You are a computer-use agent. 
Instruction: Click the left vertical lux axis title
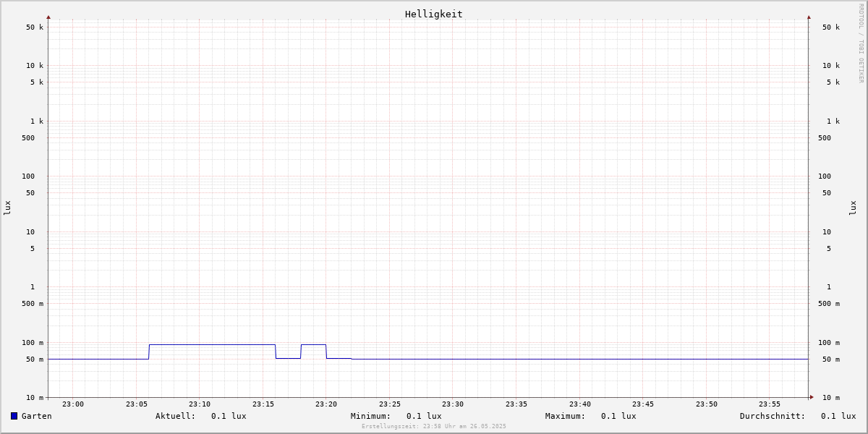(7, 208)
